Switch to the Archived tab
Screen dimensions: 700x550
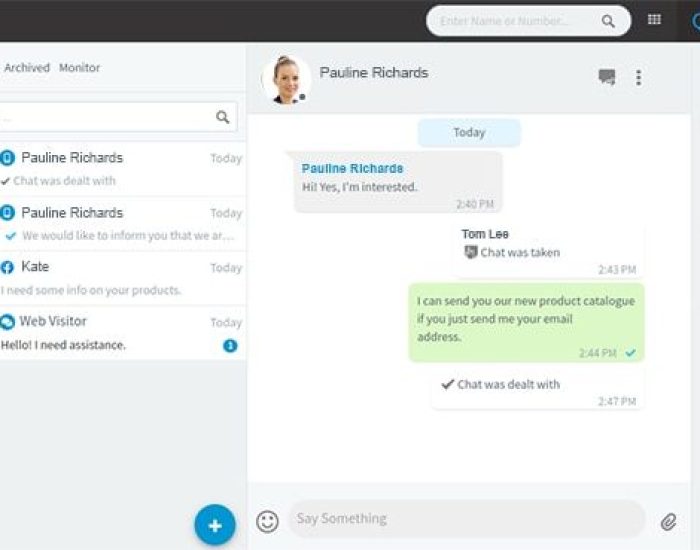pyautogui.click(x=27, y=68)
